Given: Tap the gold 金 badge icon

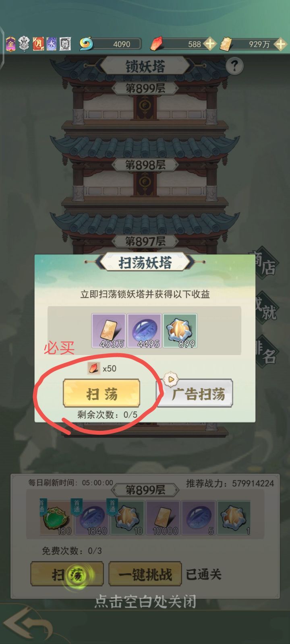Looking at the screenshot, I should (11, 43).
